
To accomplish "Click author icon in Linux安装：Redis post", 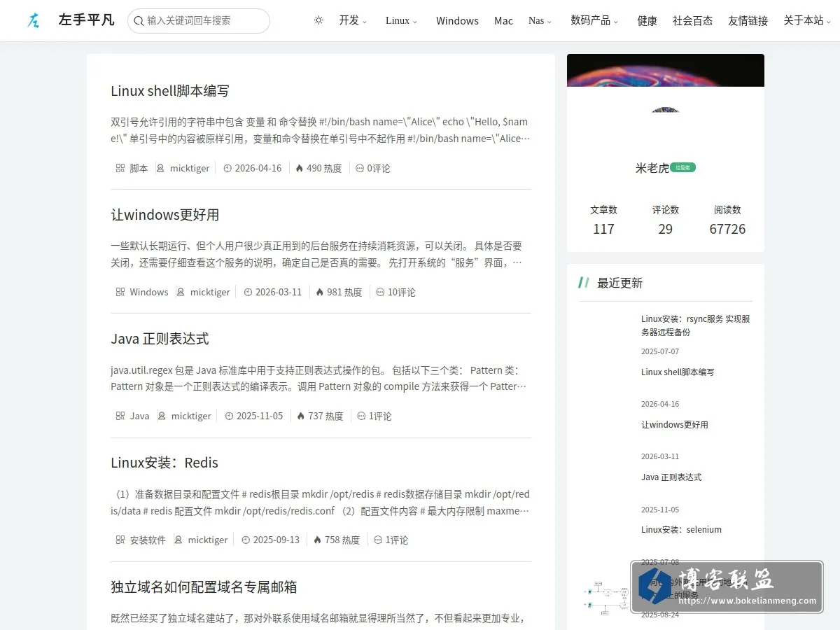I will coord(178,540).
